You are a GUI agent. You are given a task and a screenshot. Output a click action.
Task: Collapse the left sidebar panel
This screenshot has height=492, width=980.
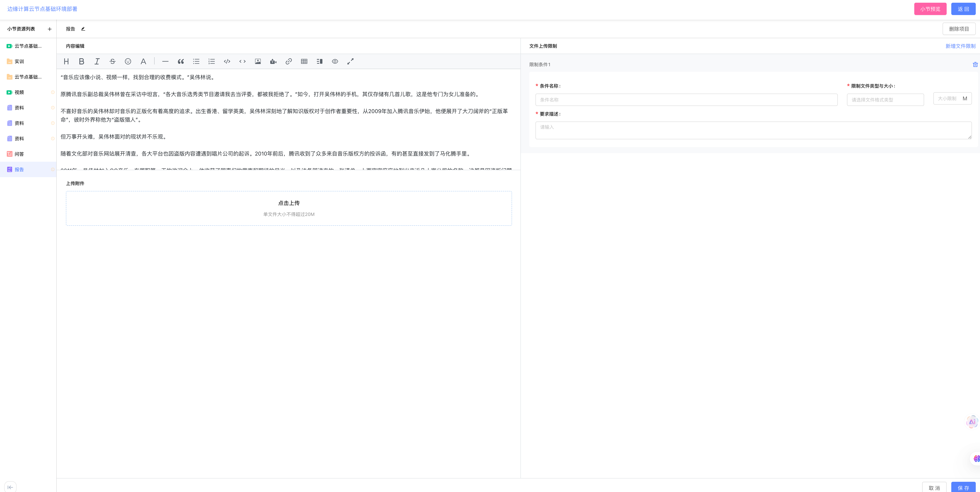tap(10, 487)
